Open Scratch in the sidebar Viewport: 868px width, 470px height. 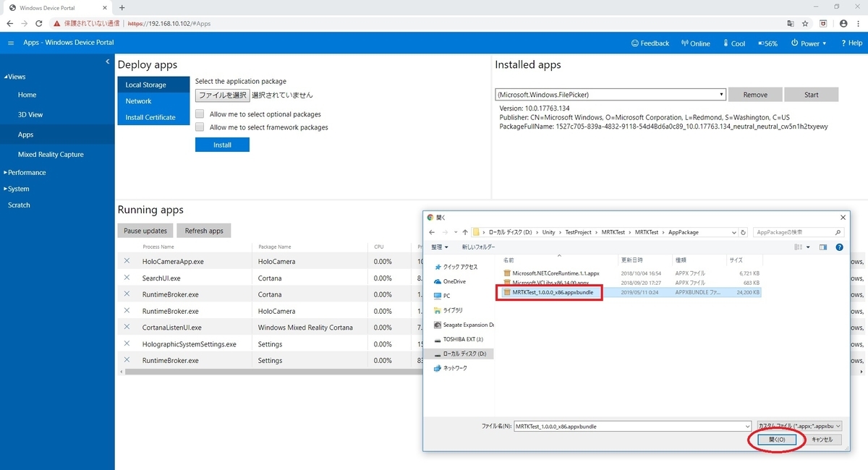(19, 205)
